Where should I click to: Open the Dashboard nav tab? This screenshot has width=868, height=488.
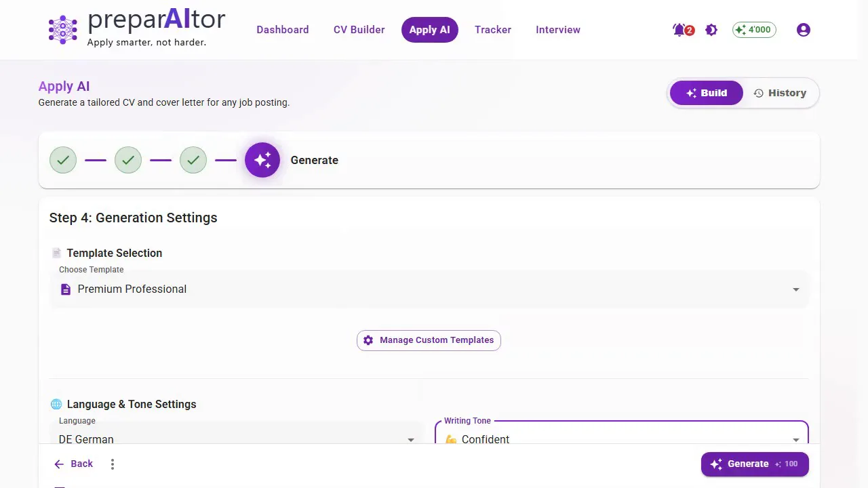coord(283,30)
